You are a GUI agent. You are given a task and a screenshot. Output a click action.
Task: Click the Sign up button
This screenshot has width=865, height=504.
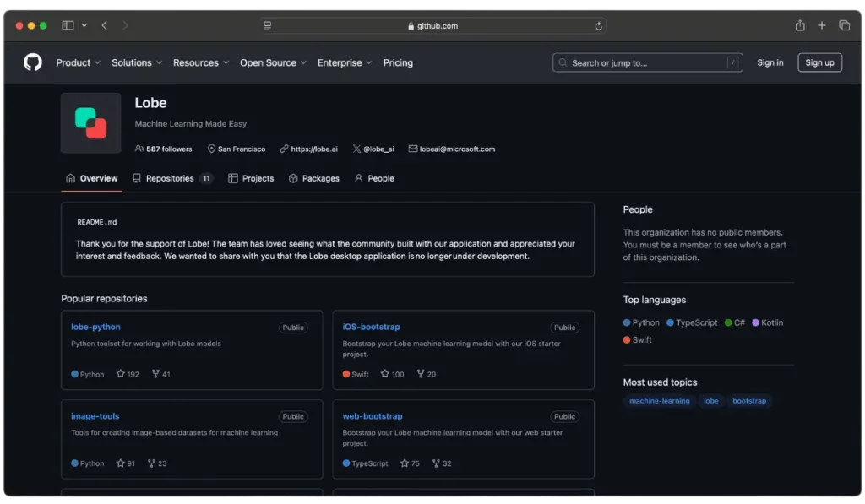(x=819, y=62)
